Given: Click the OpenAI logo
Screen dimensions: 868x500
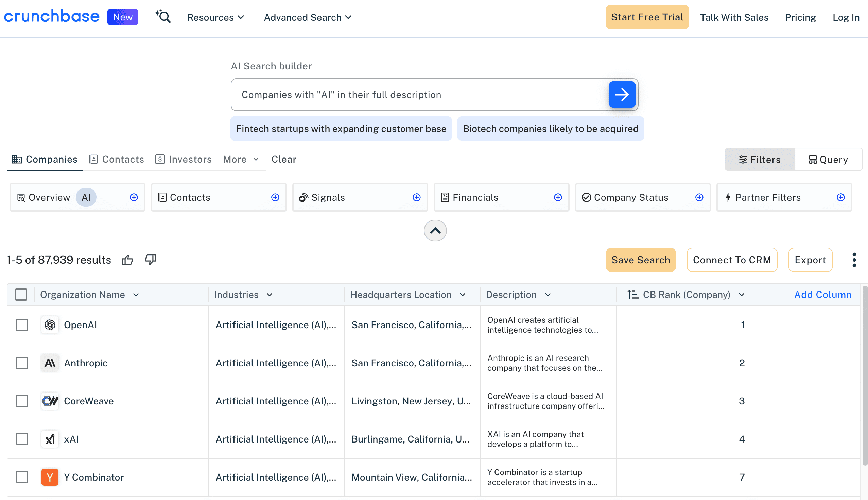Looking at the screenshot, I should 50,325.
